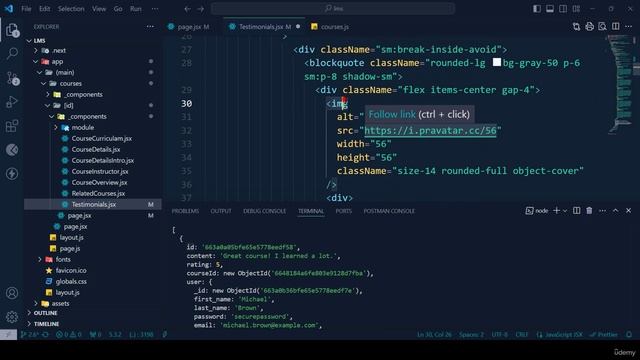Open the Source Control view
640x360 pixels.
12,78
